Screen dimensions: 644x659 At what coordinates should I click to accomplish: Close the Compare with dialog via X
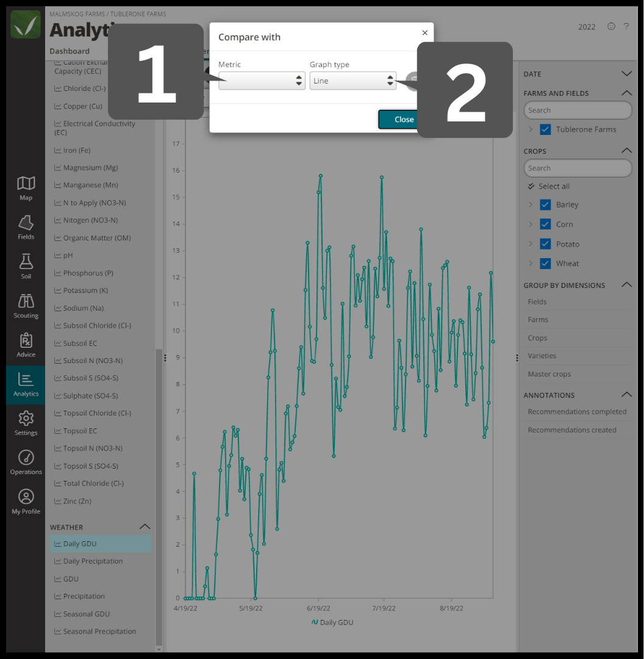424,33
